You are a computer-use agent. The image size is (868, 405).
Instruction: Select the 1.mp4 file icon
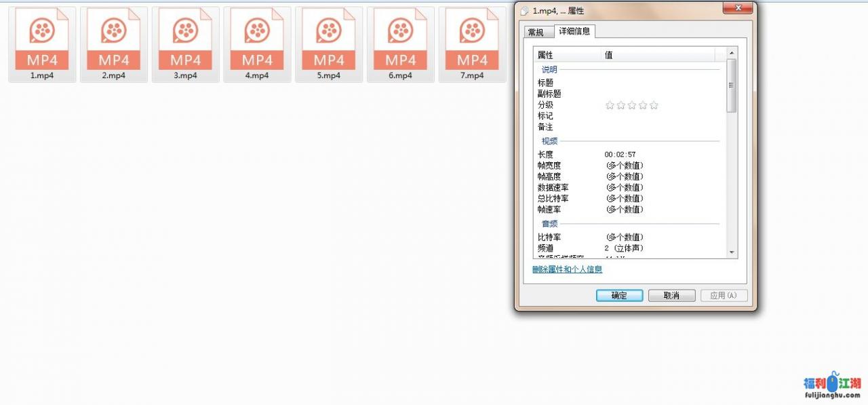click(42, 42)
